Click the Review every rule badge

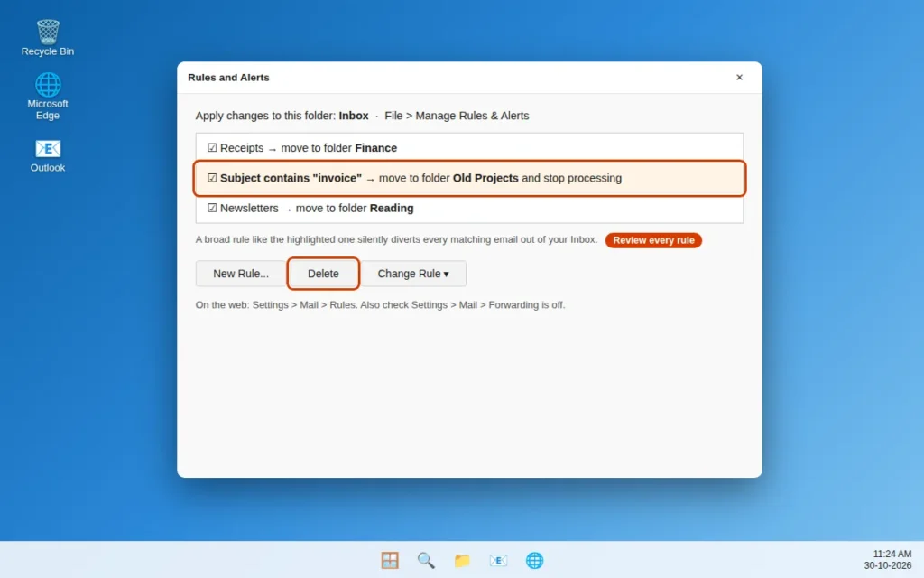coord(653,240)
